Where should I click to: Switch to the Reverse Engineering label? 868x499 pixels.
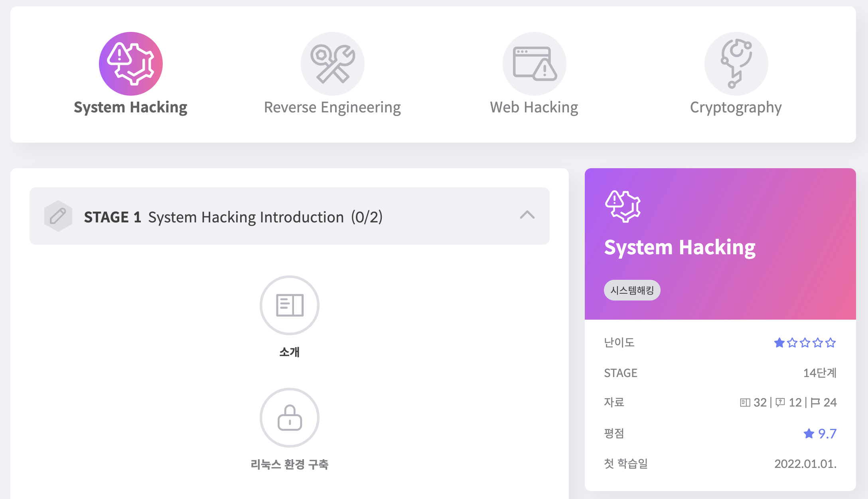(332, 108)
